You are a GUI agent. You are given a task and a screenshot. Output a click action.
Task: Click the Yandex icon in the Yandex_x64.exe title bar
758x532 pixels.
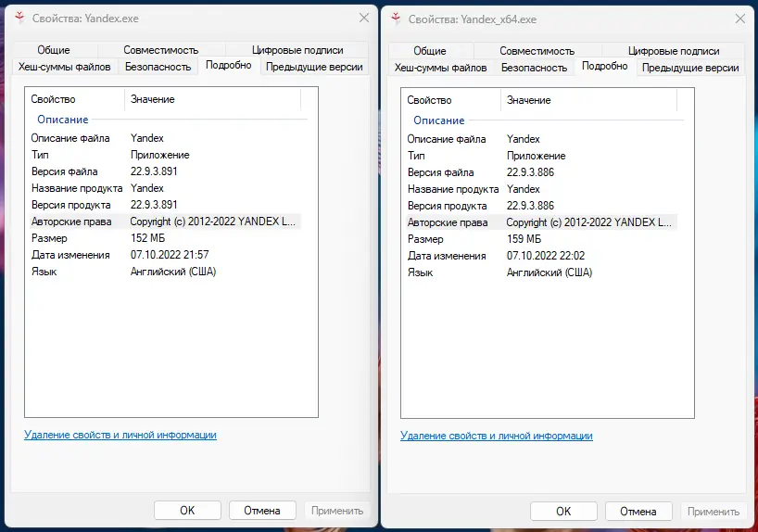point(396,19)
